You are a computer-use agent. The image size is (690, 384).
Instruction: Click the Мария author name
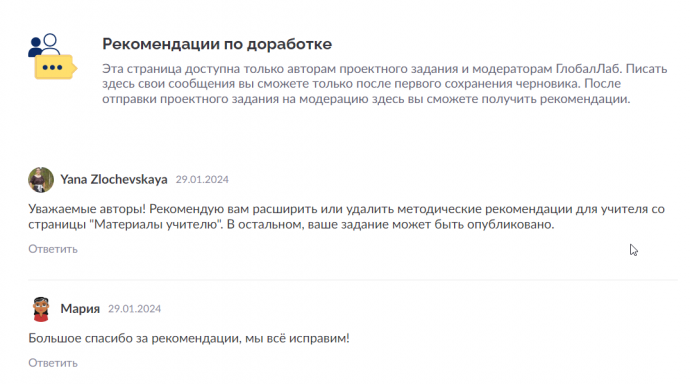[80, 309]
